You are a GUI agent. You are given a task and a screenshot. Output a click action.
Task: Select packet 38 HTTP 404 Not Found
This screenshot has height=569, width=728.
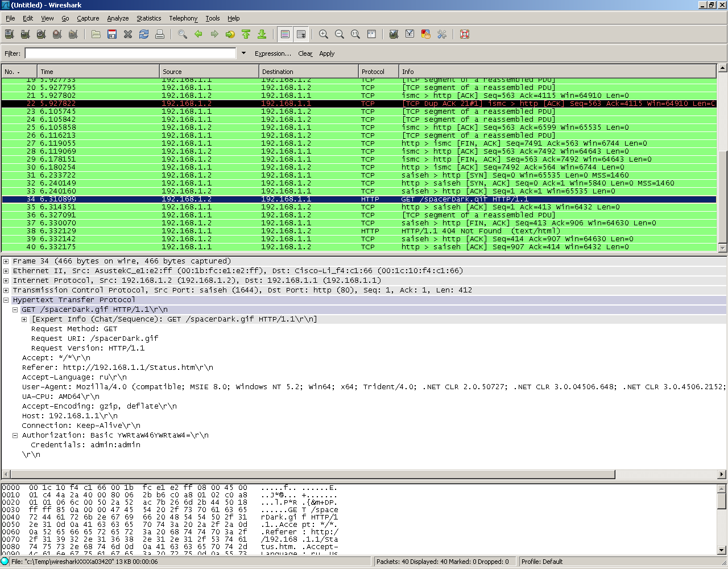(359, 231)
